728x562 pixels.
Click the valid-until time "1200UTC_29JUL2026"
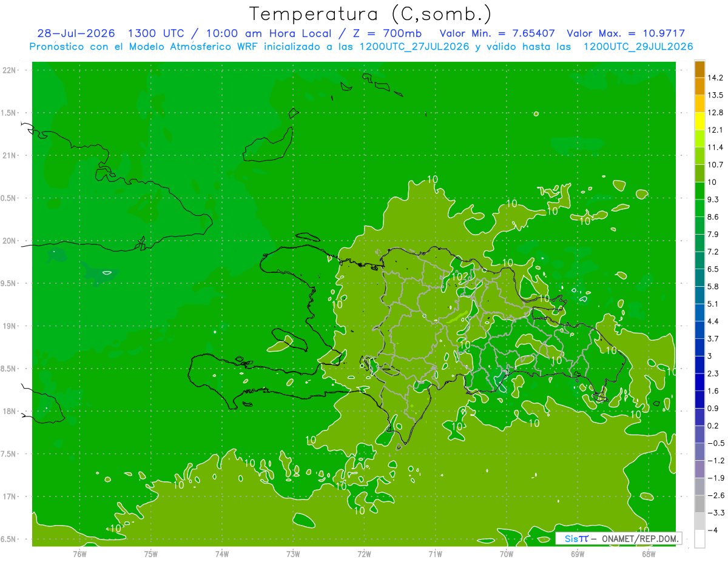(x=638, y=47)
